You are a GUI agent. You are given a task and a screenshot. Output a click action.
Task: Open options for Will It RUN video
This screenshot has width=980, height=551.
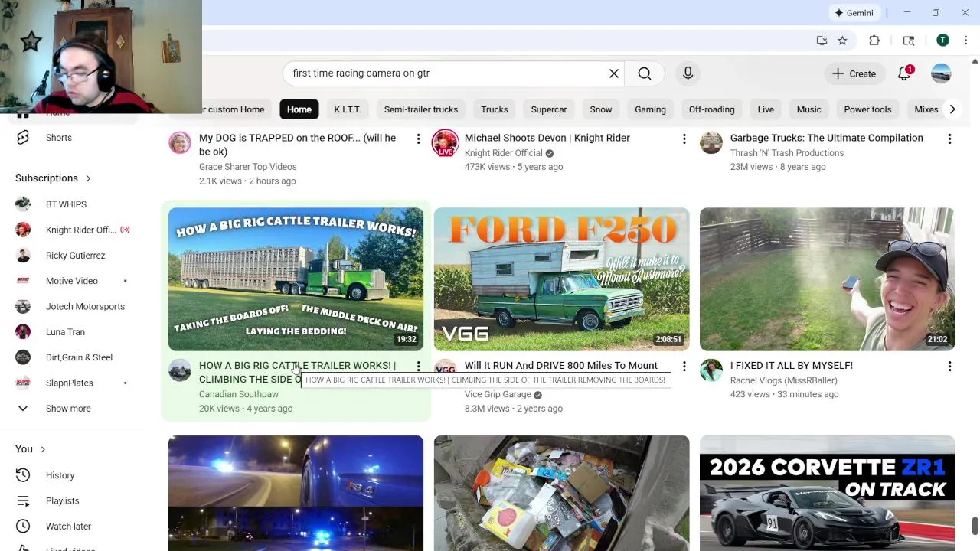pyautogui.click(x=684, y=367)
